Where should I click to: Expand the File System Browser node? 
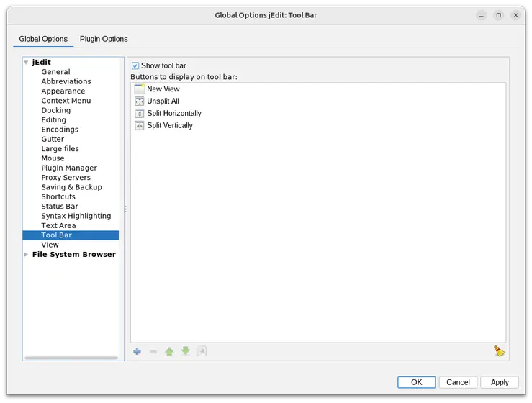pyautogui.click(x=27, y=255)
